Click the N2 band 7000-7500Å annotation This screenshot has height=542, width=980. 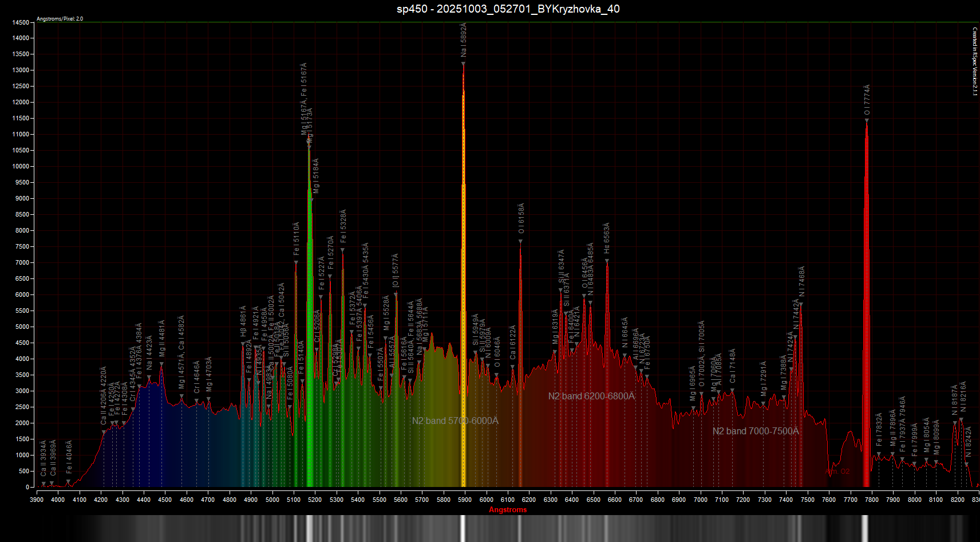click(x=755, y=431)
